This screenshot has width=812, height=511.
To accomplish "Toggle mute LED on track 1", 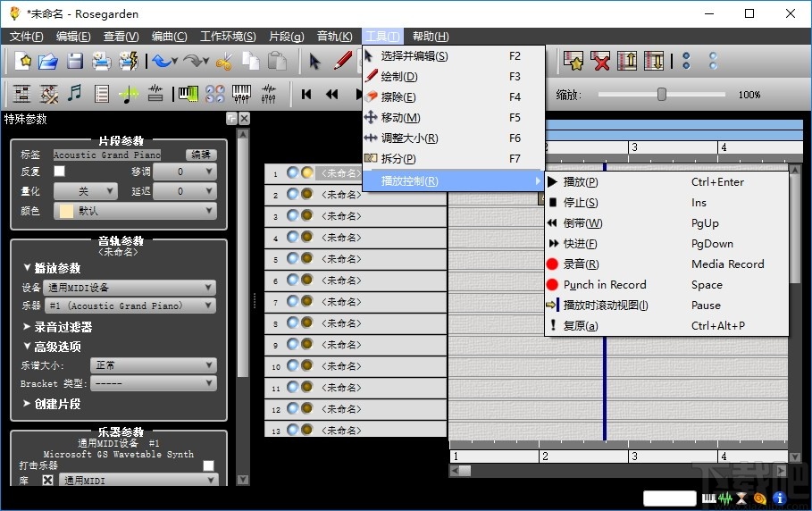I will pos(293,172).
